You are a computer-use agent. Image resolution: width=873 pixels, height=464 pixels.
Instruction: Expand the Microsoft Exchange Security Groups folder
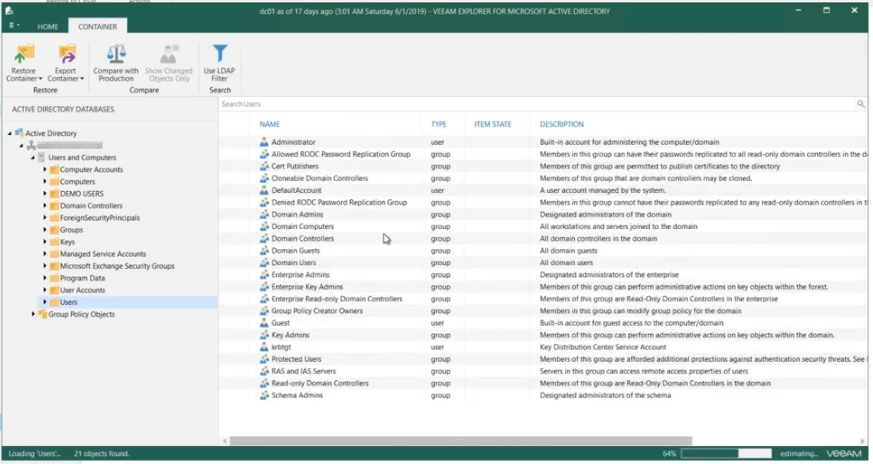[x=45, y=266]
